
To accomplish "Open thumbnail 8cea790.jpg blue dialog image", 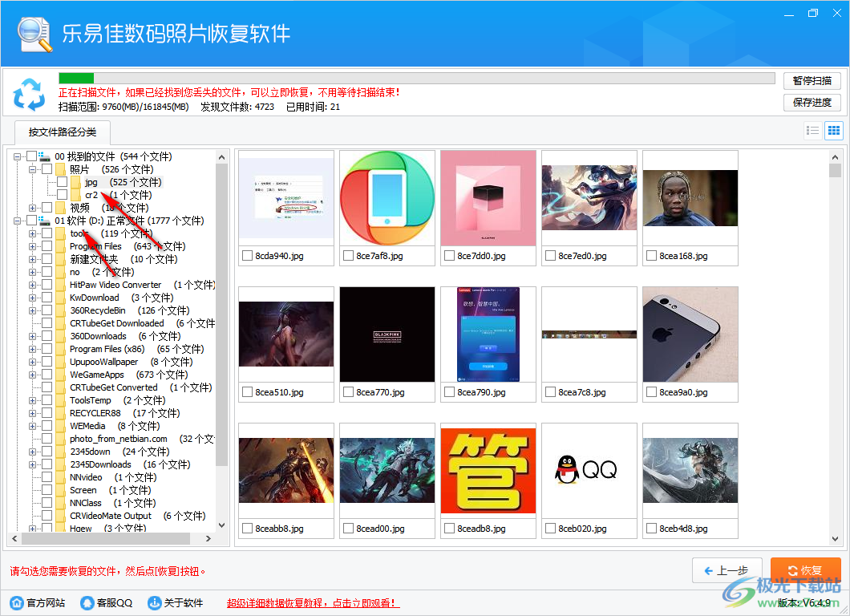I will pos(488,334).
